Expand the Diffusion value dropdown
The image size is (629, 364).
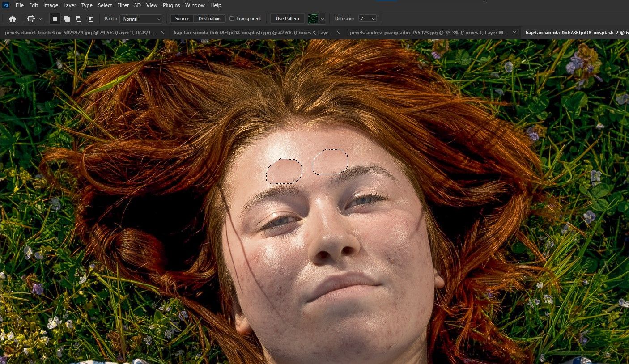pyautogui.click(x=373, y=19)
